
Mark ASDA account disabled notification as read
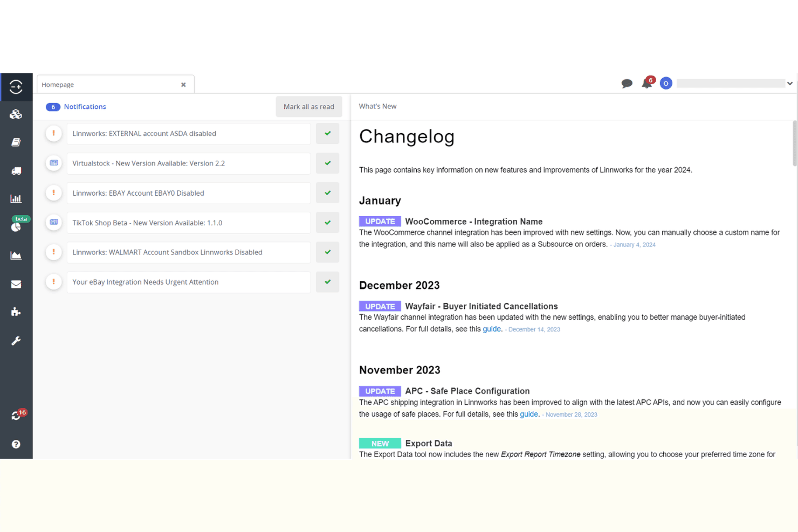pyautogui.click(x=328, y=134)
